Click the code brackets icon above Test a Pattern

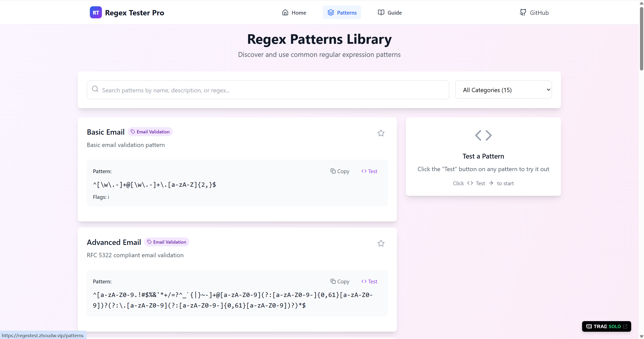(483, 135)
